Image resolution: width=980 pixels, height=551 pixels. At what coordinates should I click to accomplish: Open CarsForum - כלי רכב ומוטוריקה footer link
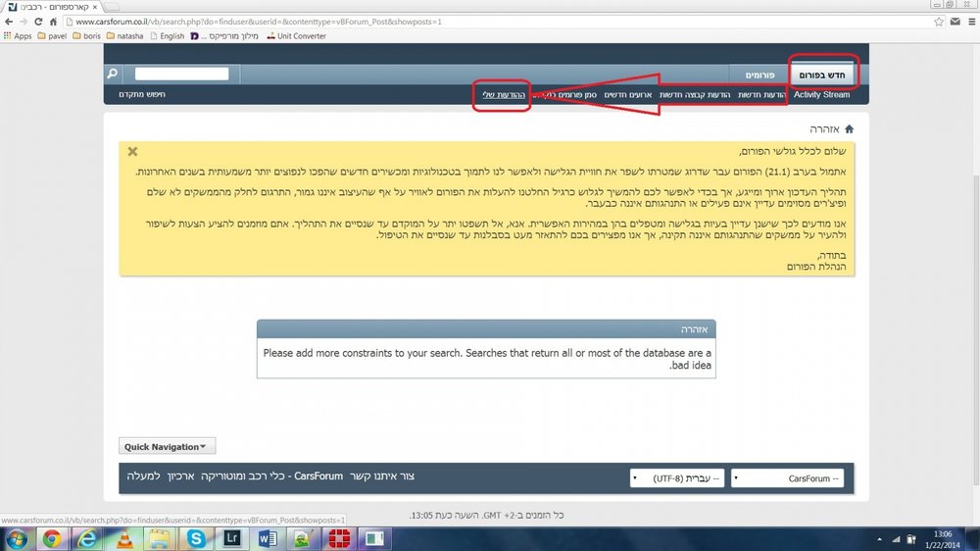pos(271,476)
